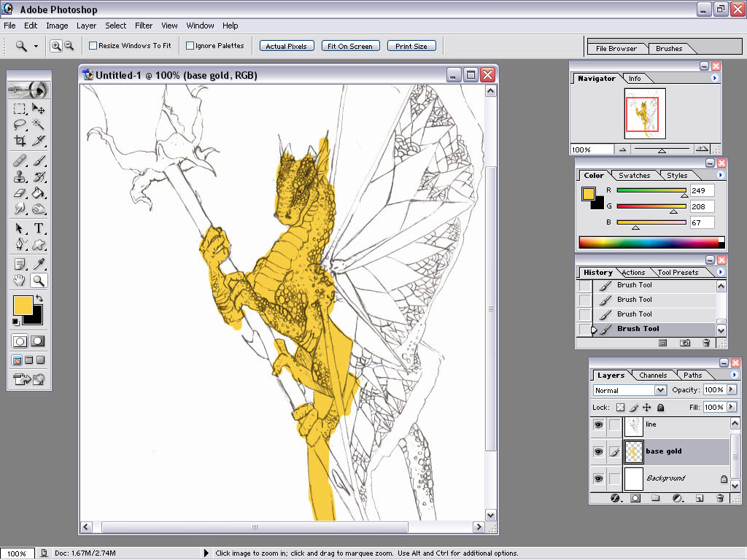Open the blending mode Normal dropdown

pyautogui.click(x=660, y=390)
